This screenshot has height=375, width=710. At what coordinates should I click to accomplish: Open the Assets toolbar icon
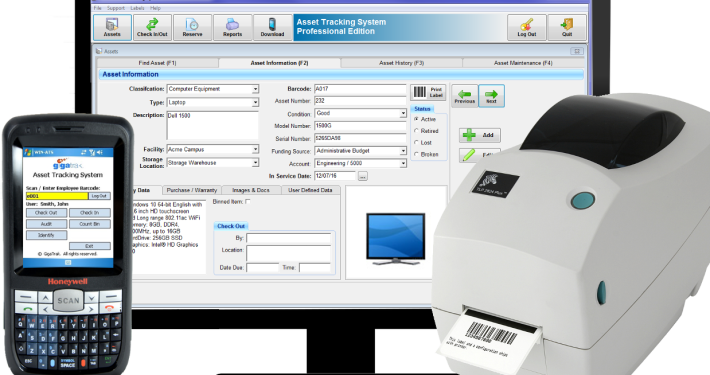112,27
